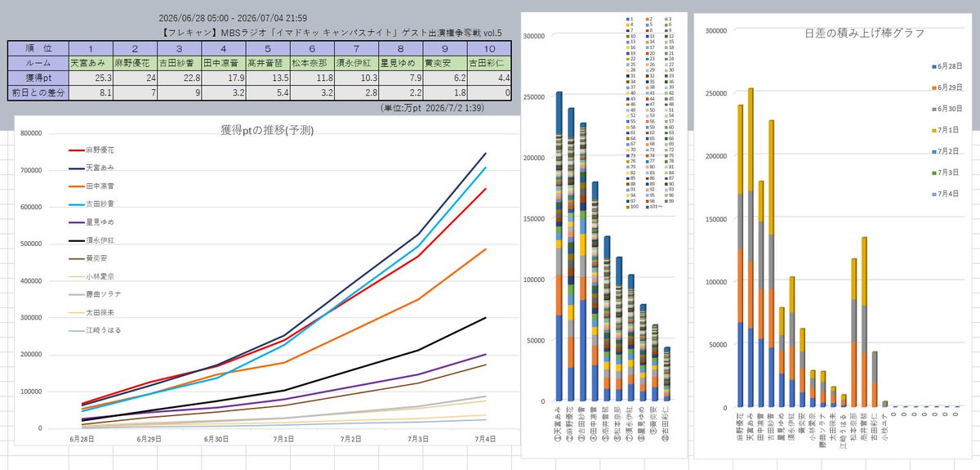Click the 25.3 points cell
This screenshot has height=470, width=980.
[90, 77]
